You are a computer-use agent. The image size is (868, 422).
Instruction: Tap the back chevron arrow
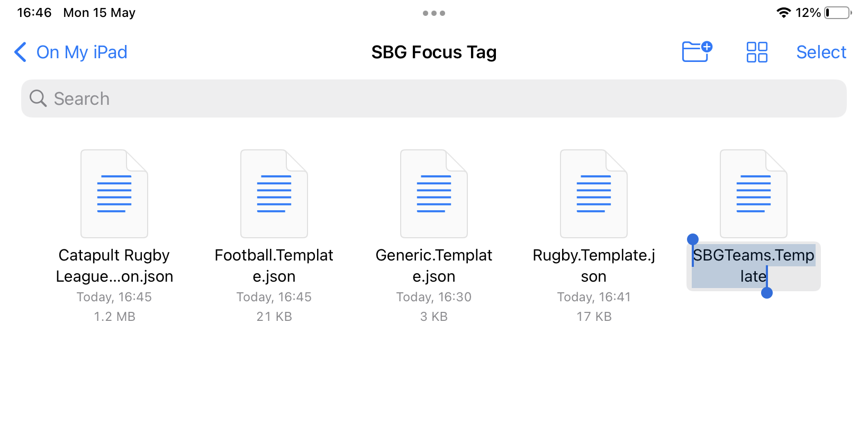[20, 52]
